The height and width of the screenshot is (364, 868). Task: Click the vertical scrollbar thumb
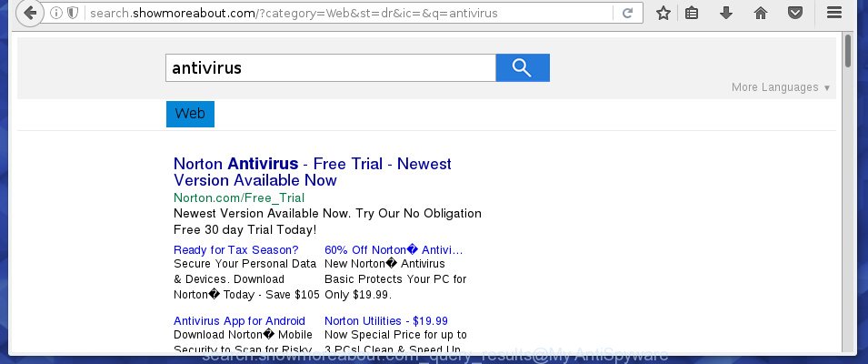tap(847, 51)
